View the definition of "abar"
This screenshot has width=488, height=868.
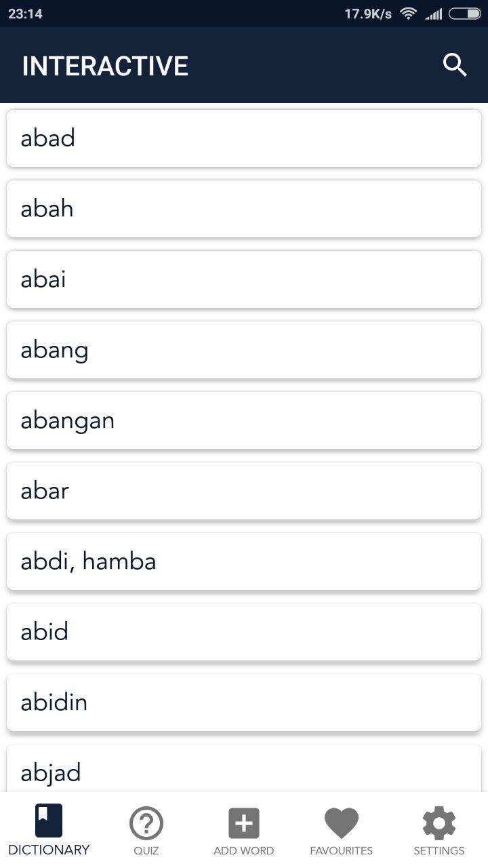tap(244, 491)
